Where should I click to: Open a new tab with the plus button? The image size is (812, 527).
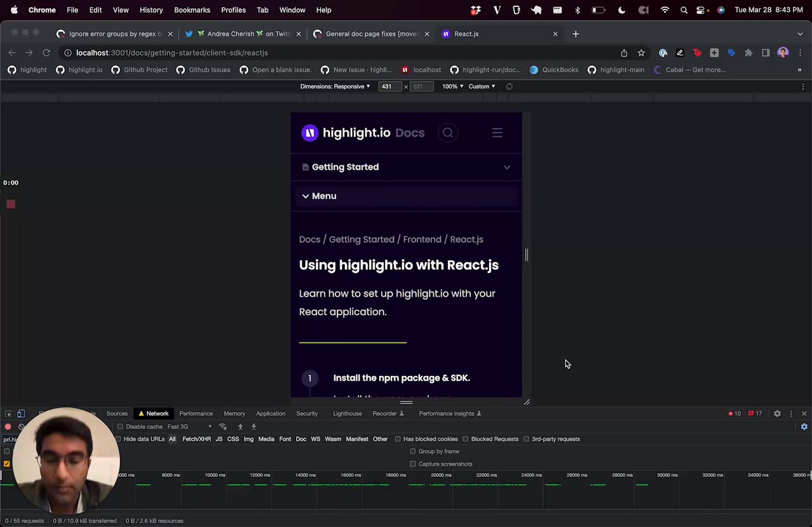pyautogui.click(x=575, y=34)
